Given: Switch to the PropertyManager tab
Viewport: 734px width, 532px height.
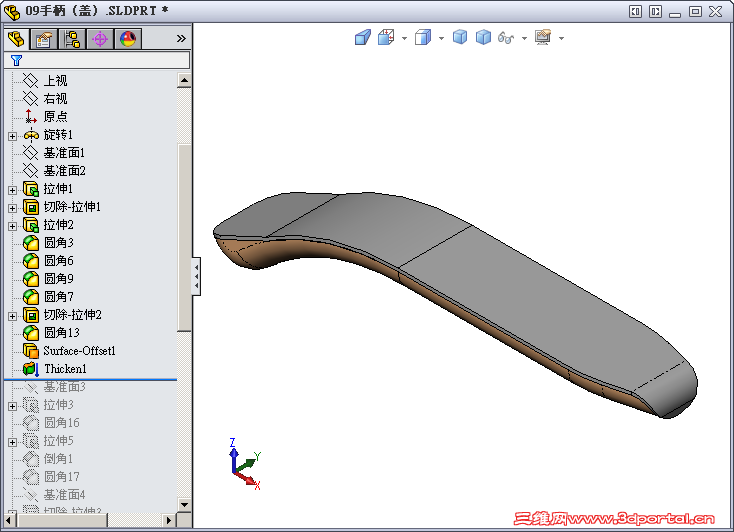Looking at the screenshot, I should (x=44, y=39).
